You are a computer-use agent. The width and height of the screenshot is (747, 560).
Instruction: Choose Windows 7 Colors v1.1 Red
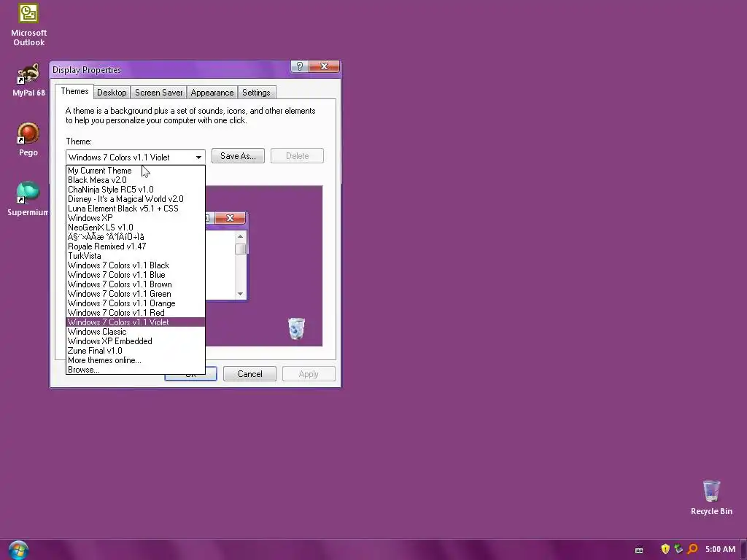pyautogui.click(x=135, y=313)
